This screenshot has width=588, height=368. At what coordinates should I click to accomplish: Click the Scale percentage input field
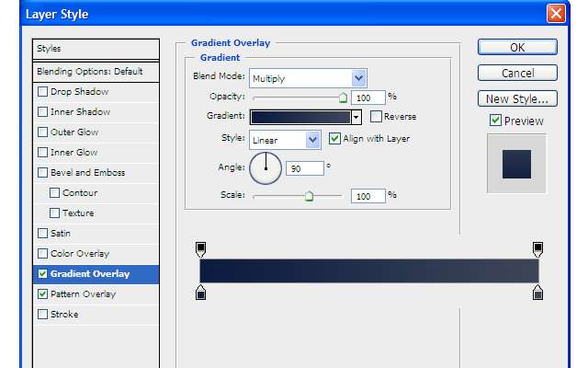pyautogui.click(x=367, y=196)
